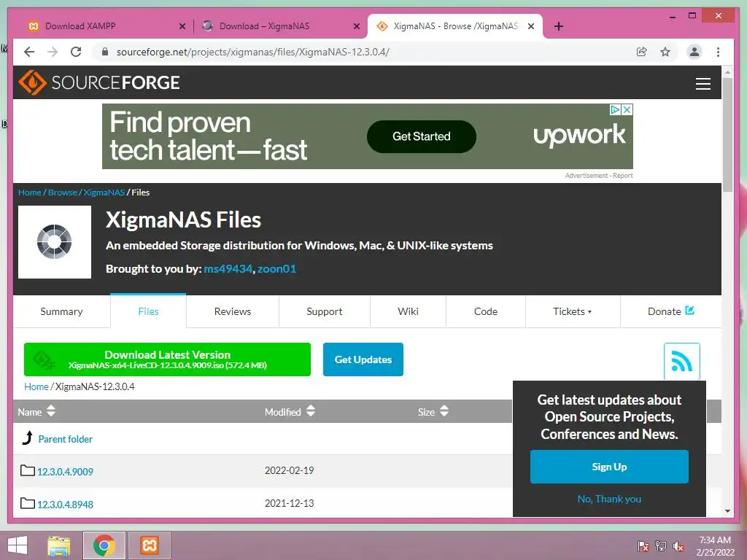Dismiss popup with No, Thank you

point(609,499)
